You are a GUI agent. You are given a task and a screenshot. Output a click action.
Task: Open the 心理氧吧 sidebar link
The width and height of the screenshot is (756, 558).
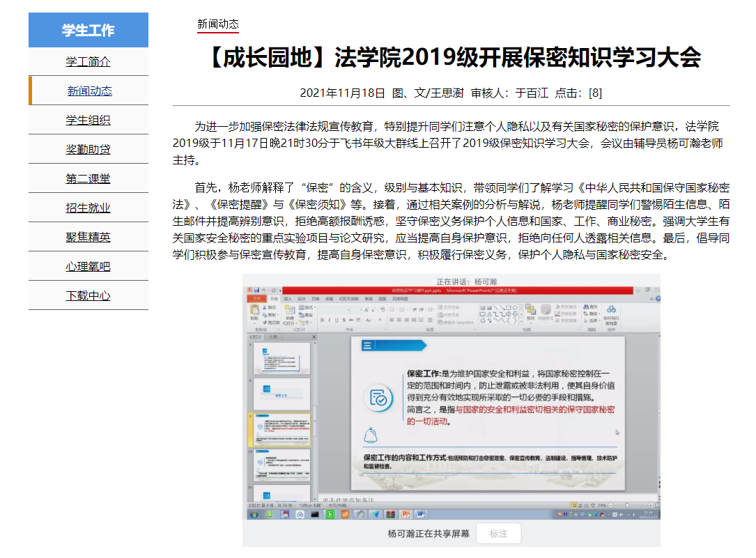click(x=88, y=266)
